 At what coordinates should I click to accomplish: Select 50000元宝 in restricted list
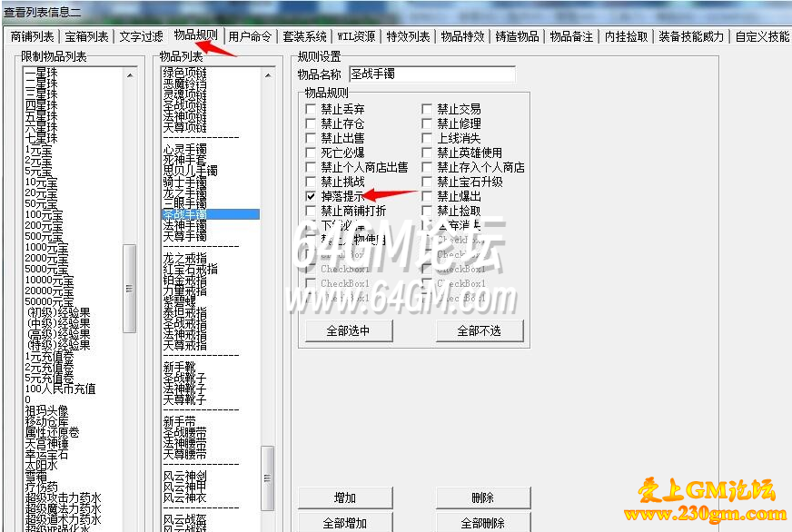49,301
